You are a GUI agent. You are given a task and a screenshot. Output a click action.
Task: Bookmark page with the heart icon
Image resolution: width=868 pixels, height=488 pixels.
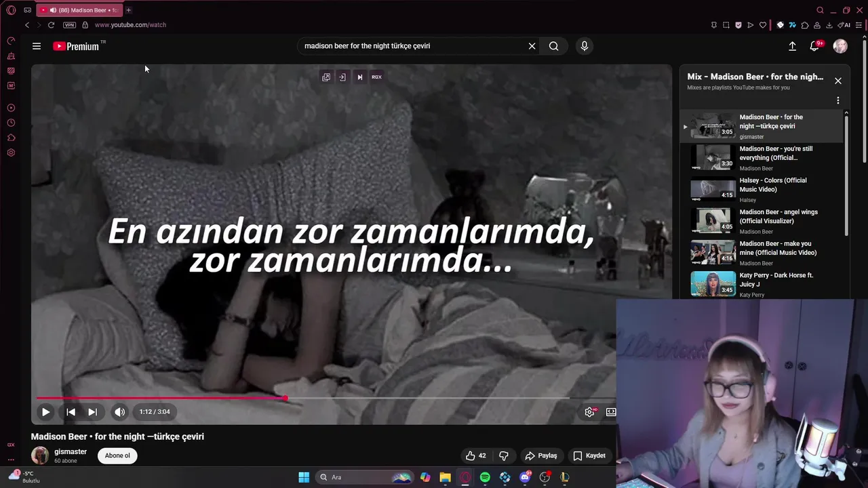762,25
